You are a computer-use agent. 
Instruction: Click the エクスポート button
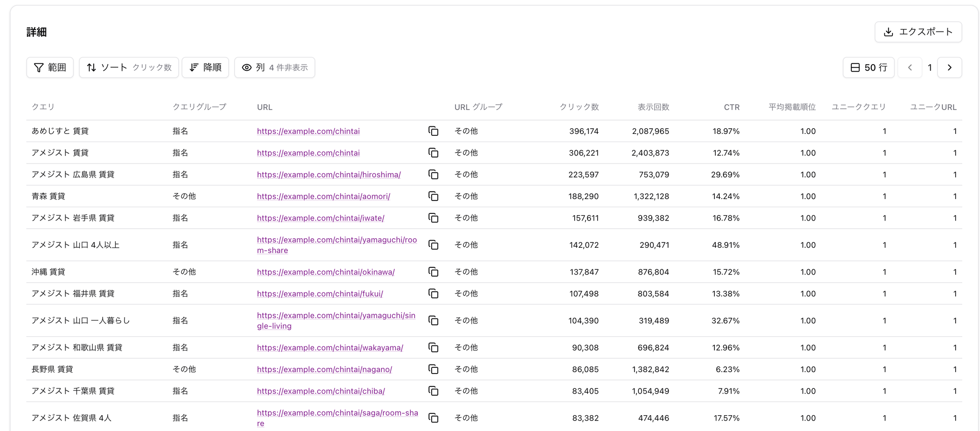[x=918, y=32]
